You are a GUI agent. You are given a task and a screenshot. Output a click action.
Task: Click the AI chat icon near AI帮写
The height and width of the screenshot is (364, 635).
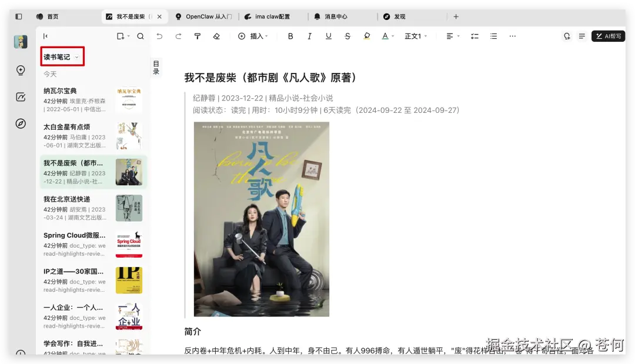click(567, 36)
